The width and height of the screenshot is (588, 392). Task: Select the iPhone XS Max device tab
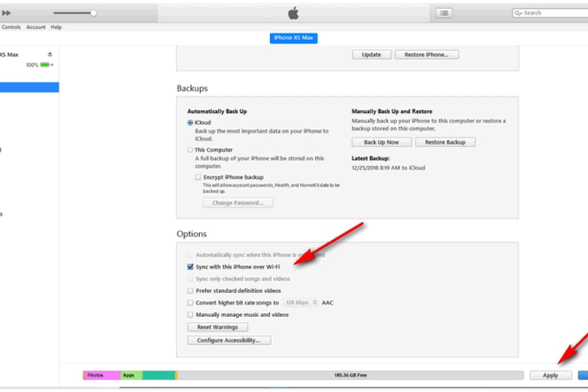[293, 38]
